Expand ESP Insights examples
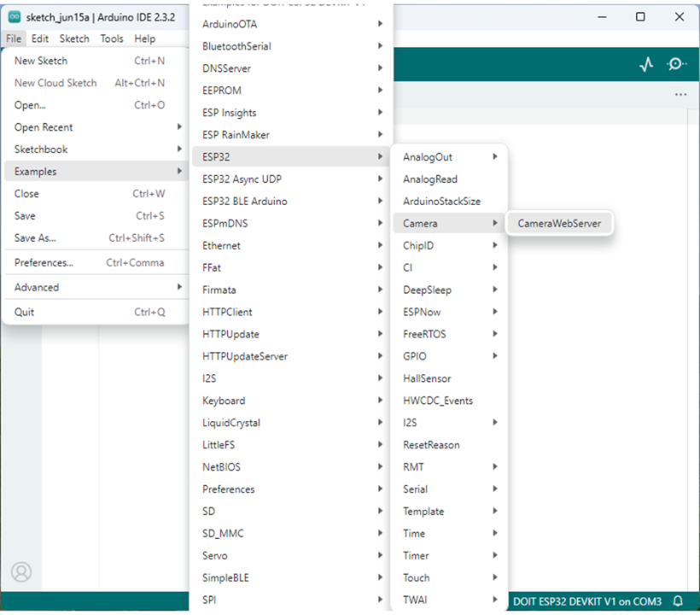Image resolution: width=700 pixels, height=615 pixels. tap(291, 113)
